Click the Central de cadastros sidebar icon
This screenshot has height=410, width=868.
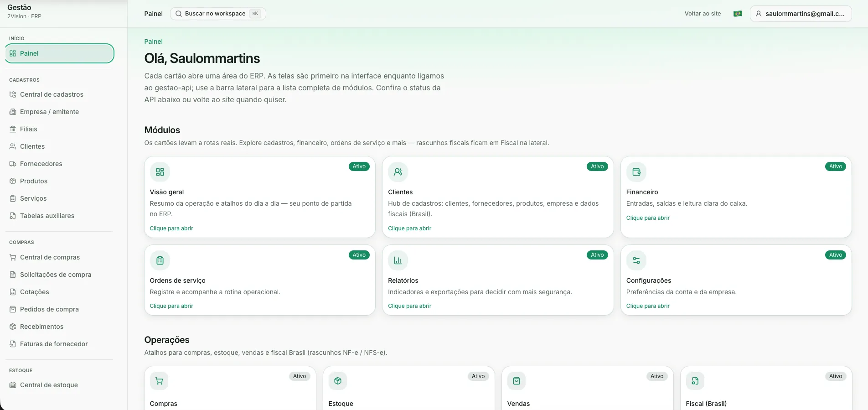(13, 94)
